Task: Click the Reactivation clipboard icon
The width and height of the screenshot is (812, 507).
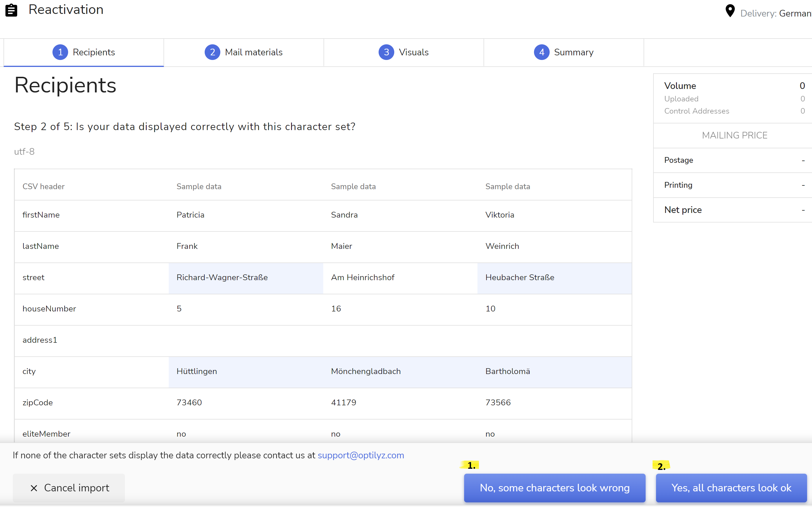Action: coord(11,10)
